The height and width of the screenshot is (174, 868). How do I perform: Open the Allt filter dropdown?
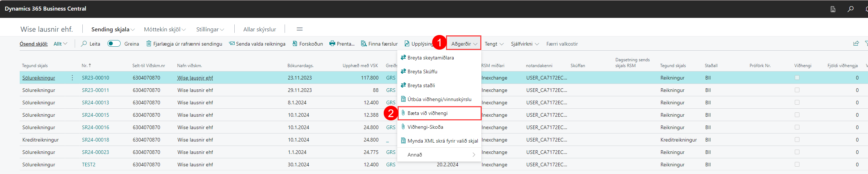pos(60,44)
